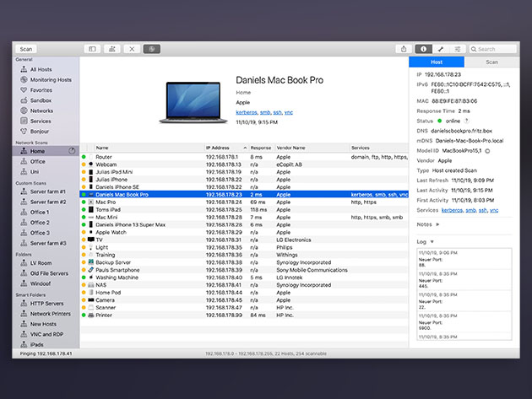This screenshot has height=399, width=532.
Task: Click the Camera device icon
Action: click(91, 300)
